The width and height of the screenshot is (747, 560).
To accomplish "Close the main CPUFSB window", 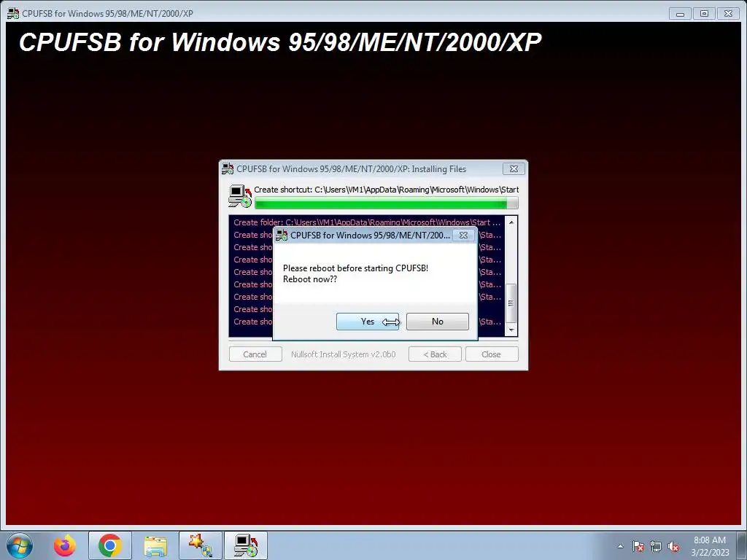I will [x=729, y=14].
